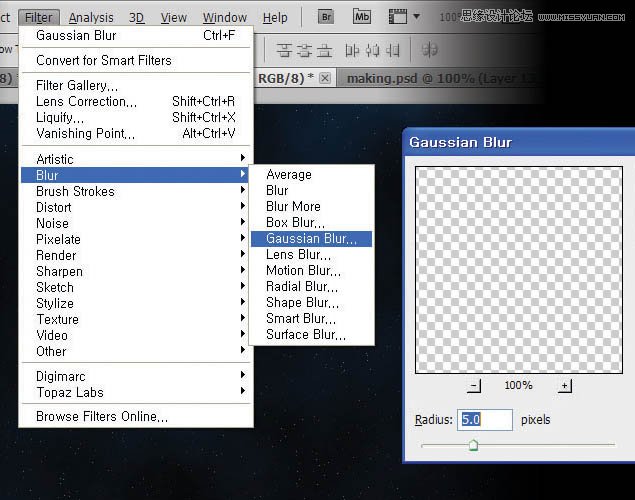
Task: Select Smart Blur
Action: point(311,318)
